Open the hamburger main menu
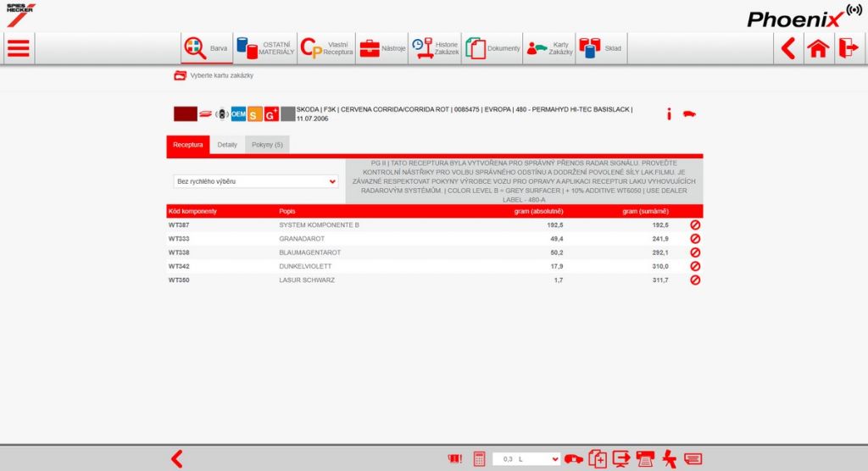 point(18,48)
